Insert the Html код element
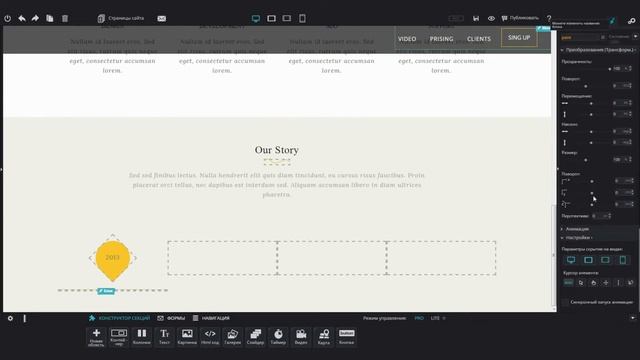The height and width of the screenshot is (360, 640). point(210,337)
